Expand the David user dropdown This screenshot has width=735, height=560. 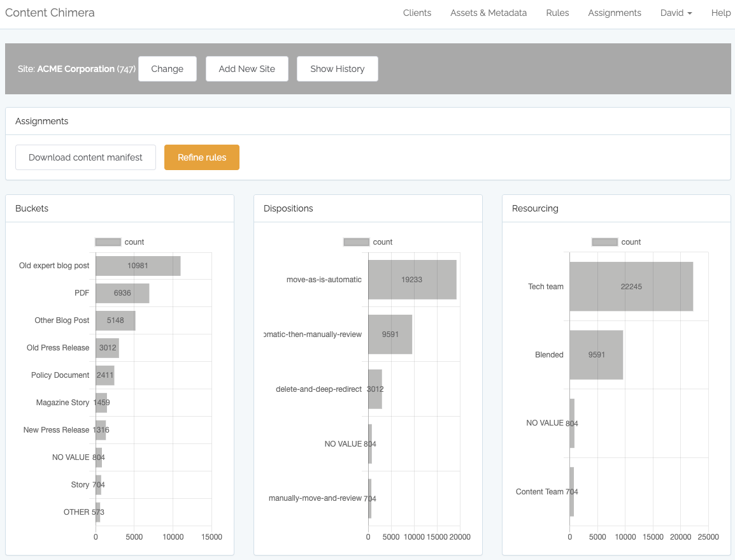[x=676, y=13]
